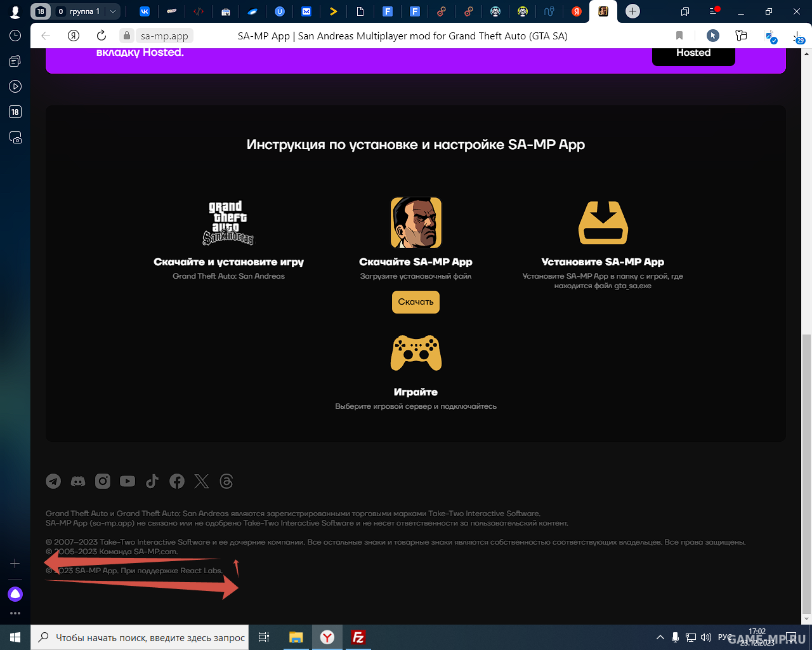812x650 pixels.
Task: Click the yellow gamepad icon
Action: pyautogui.click(x=416, y=353)
